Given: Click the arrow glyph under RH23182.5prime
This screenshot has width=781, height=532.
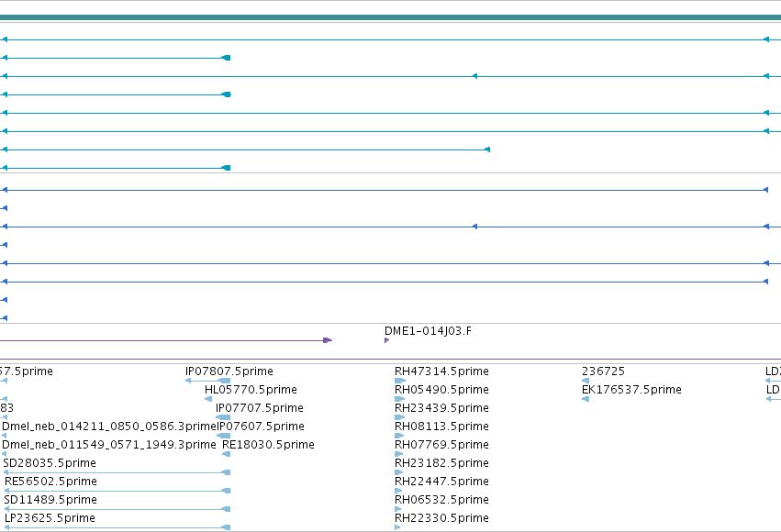Looking at the screenshot, I should click(x=399, y=472).
